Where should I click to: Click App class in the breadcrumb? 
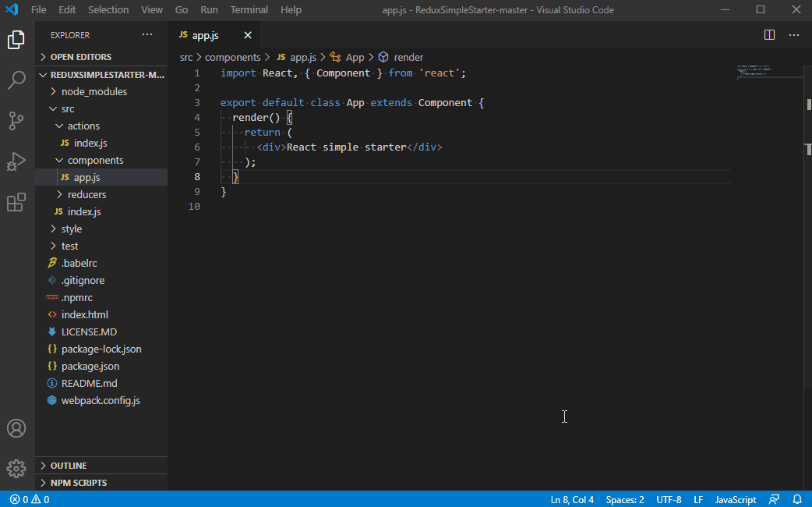pyautogui.click(x=348, y=57)
